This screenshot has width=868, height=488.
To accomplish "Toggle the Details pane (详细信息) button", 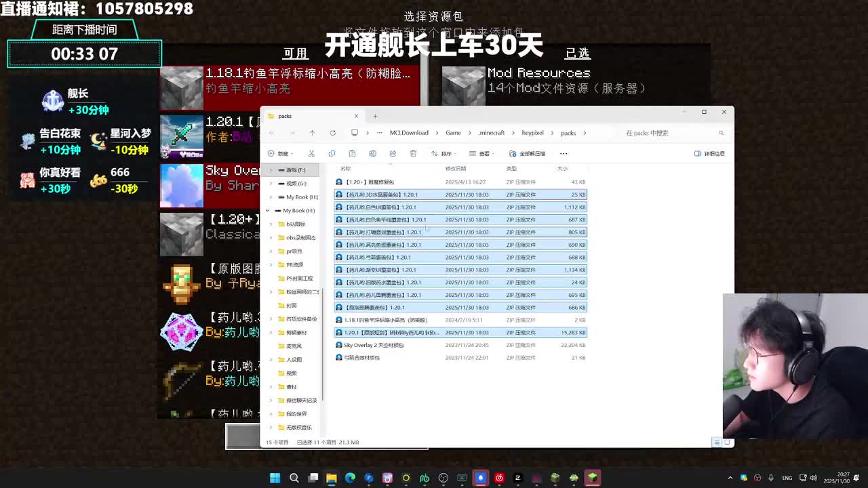I will [709, 153].
